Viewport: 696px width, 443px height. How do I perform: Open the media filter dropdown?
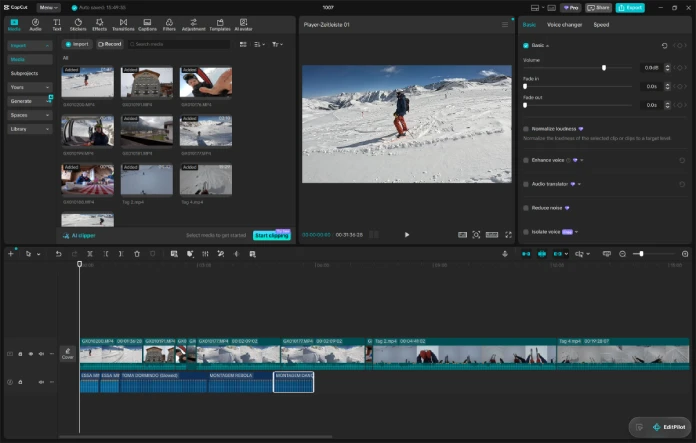pos(277,44)
